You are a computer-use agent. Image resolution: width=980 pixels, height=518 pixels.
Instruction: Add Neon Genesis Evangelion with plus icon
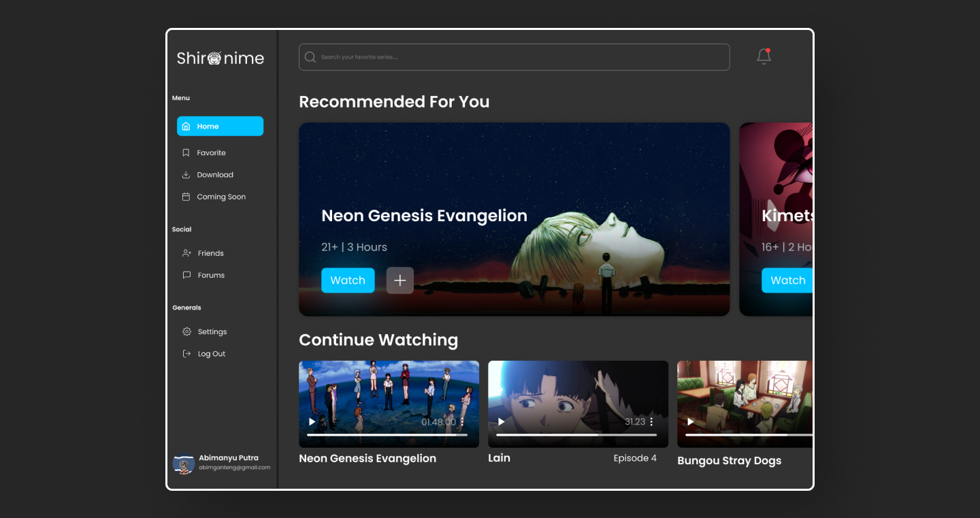400,280
